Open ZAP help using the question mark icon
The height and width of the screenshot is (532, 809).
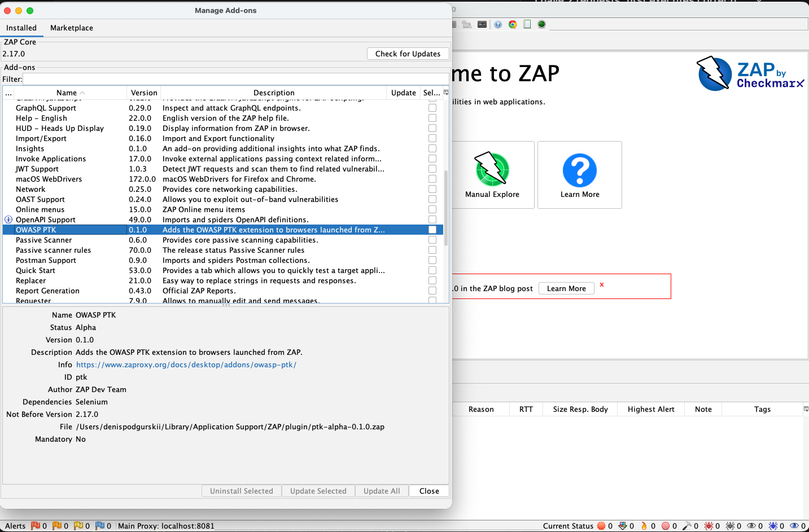(498, 24)
